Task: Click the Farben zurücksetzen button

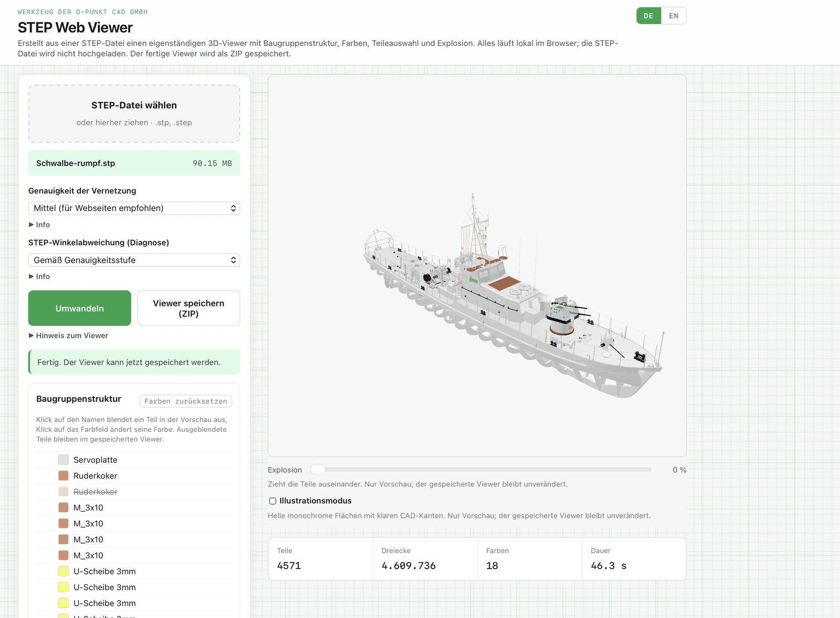Action: click(x=186, y=401)
